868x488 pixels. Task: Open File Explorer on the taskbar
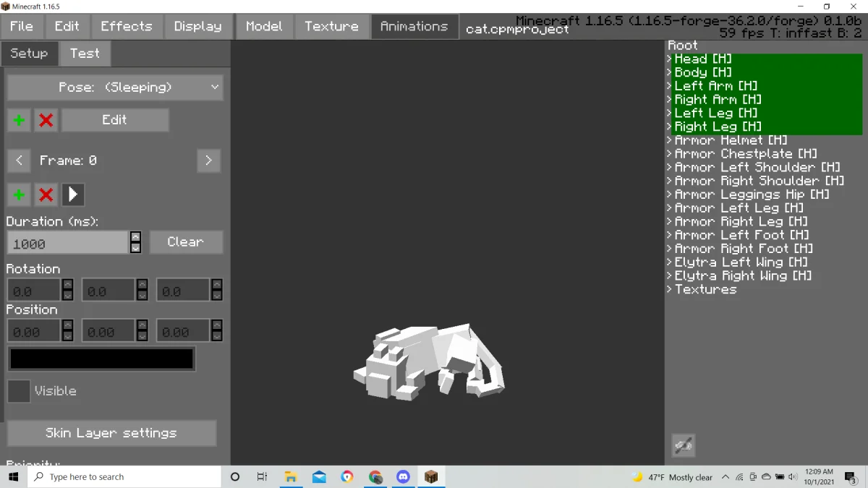click(291, 477)
